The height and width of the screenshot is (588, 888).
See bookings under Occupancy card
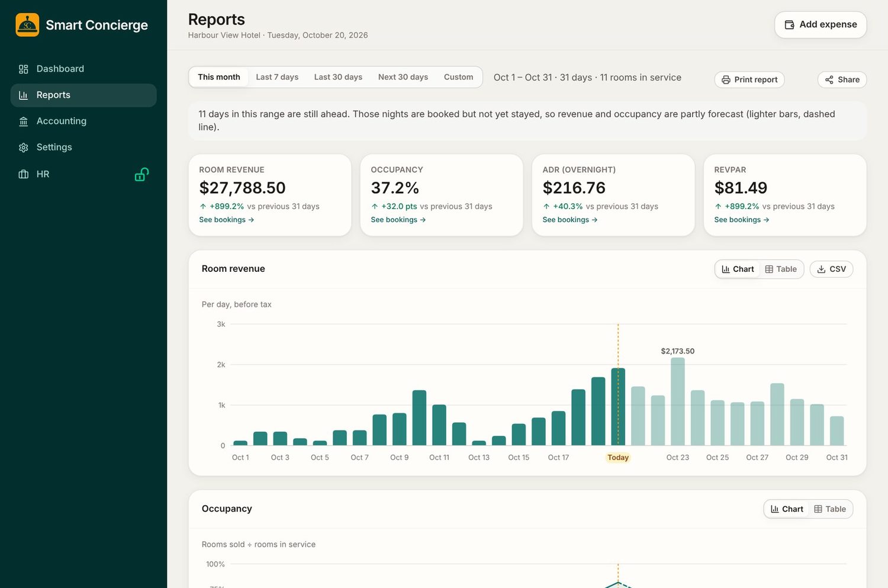pyautogui.click(x=398, y=220)
